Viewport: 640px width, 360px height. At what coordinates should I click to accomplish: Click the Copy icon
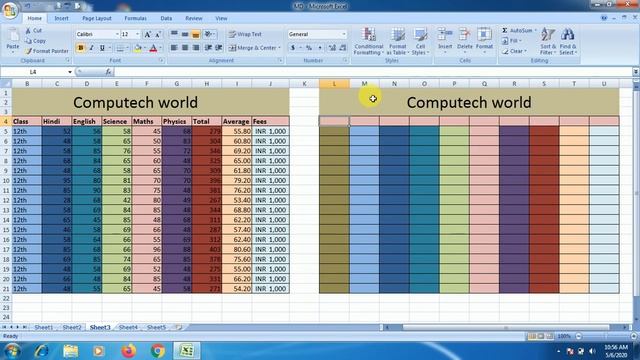pyautogui.click(x=28, y=41)
